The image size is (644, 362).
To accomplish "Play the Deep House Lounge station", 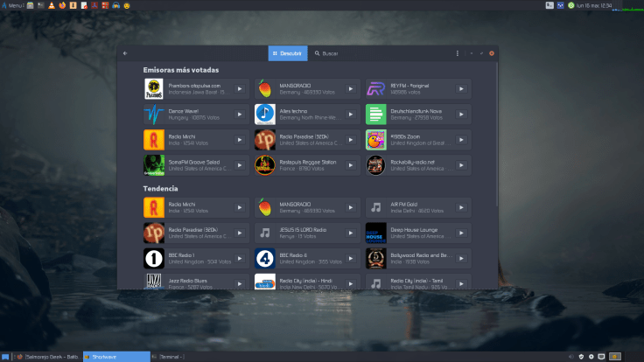I will point(461,233).
